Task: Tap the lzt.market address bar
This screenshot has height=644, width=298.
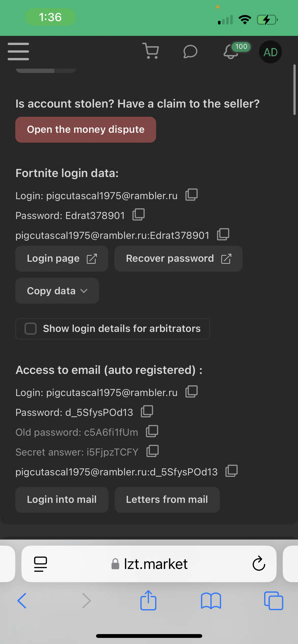Action: point(149,564)
